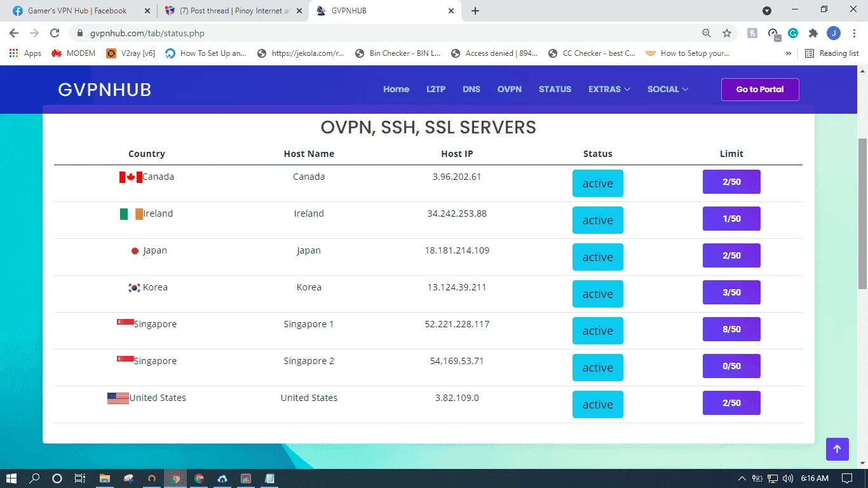Close the GVPNHUB tab
The height and width of the screenshot is (488, 868).
451,11
